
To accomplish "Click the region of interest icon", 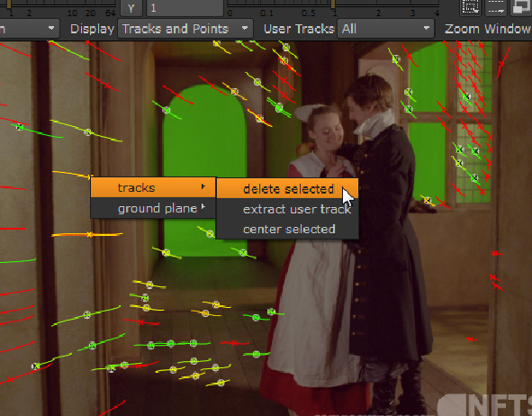I will [470, 7].
